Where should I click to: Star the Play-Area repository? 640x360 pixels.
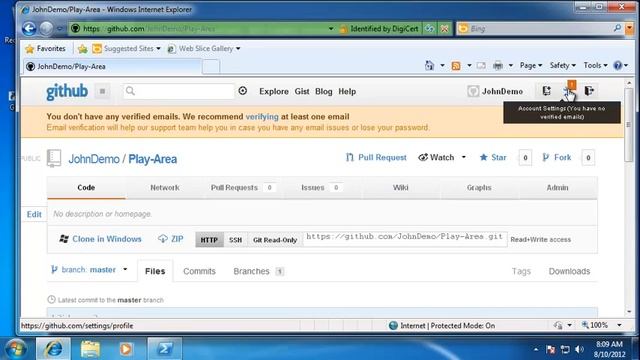pos(493,158)
